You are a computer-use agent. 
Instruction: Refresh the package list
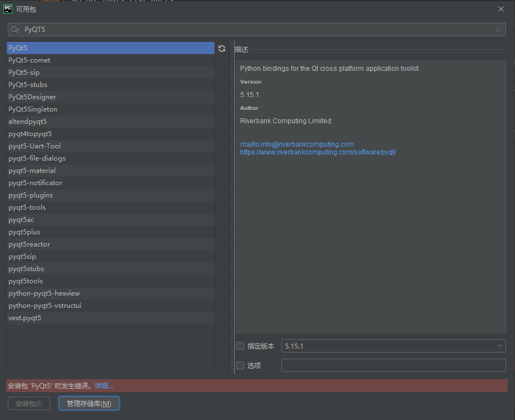tap(222, 49)
